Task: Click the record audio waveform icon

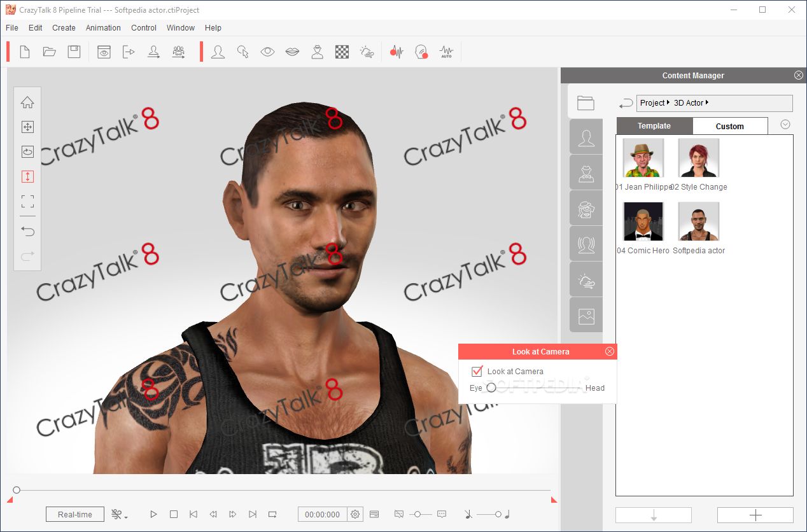Action: pos(396,52)
